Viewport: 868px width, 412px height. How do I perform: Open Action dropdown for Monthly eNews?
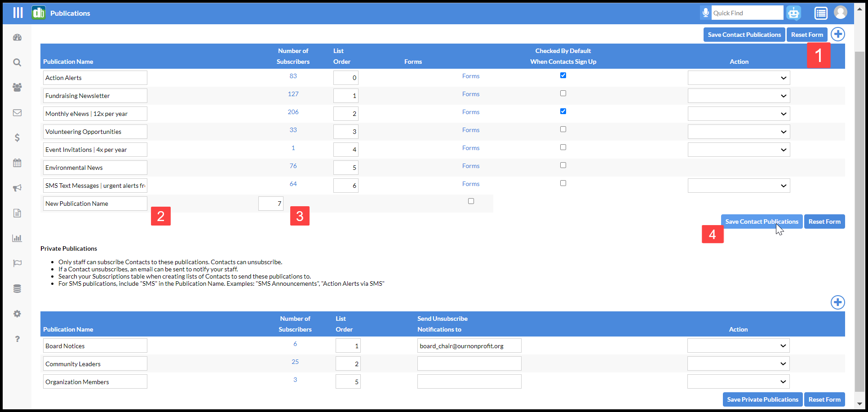pyautogui.click(x=739, y=114)
